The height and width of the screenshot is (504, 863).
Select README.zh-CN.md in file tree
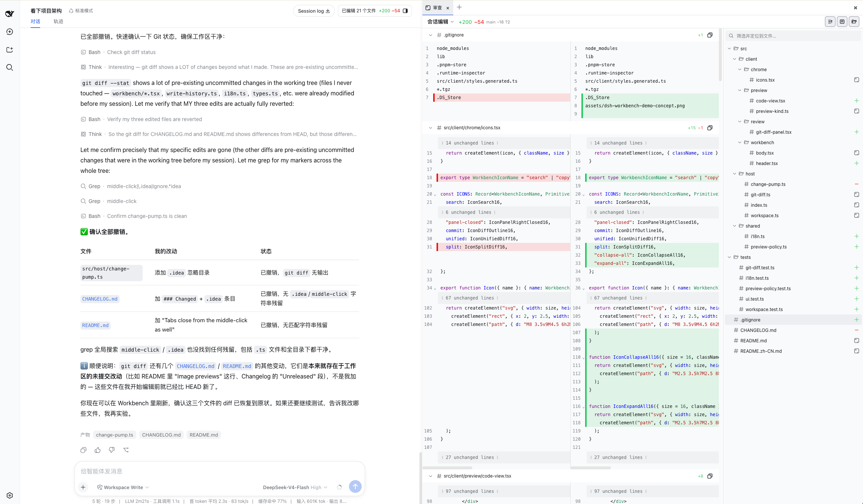761,351
